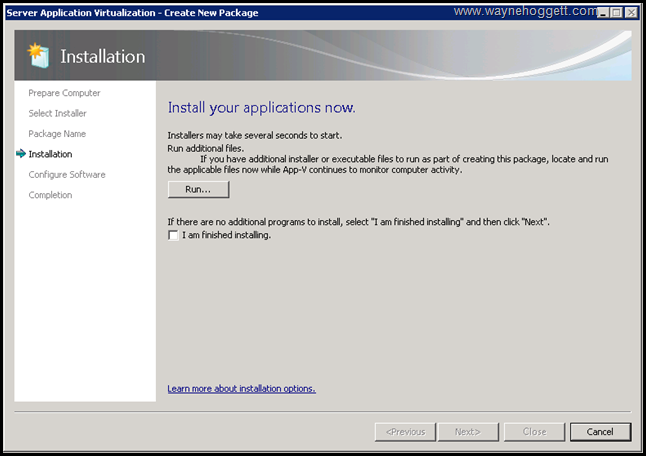This screenshot has height=456, width=646.
Task: Select the Completion step
Action: click(50, 195)
